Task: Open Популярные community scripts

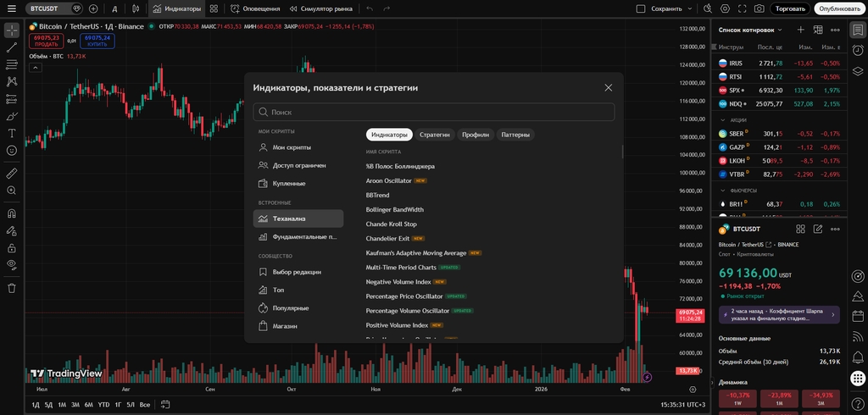Action: pos(298,308)
